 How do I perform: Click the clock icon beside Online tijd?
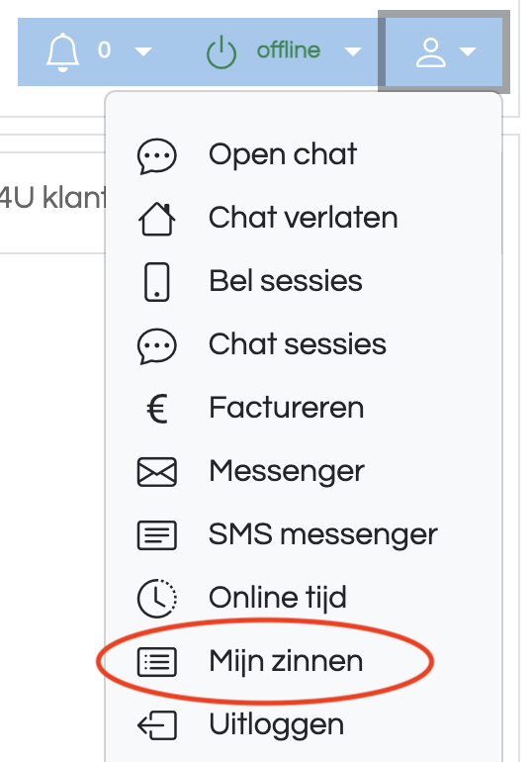coord(157,599)
